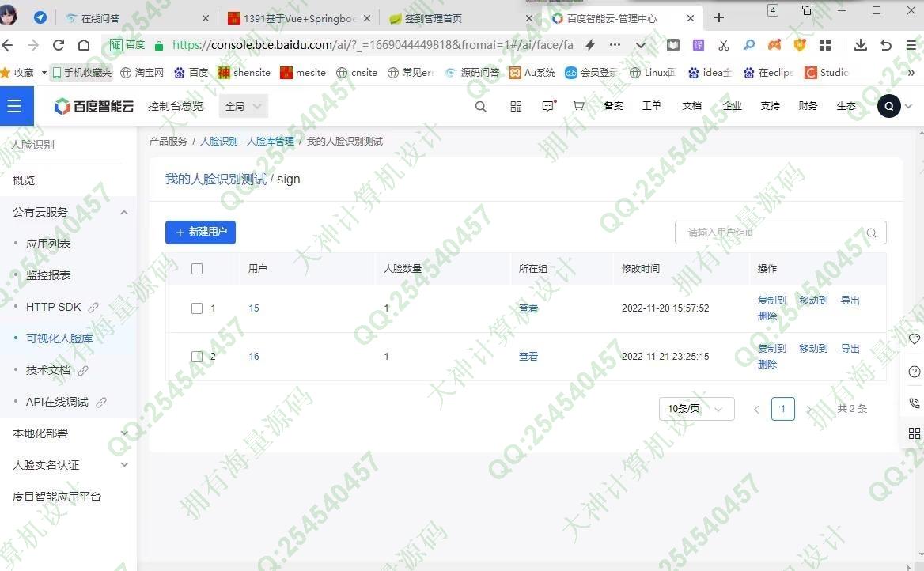Open the 财务 header menu
The image size is (924, 571).
pos(808,106)
